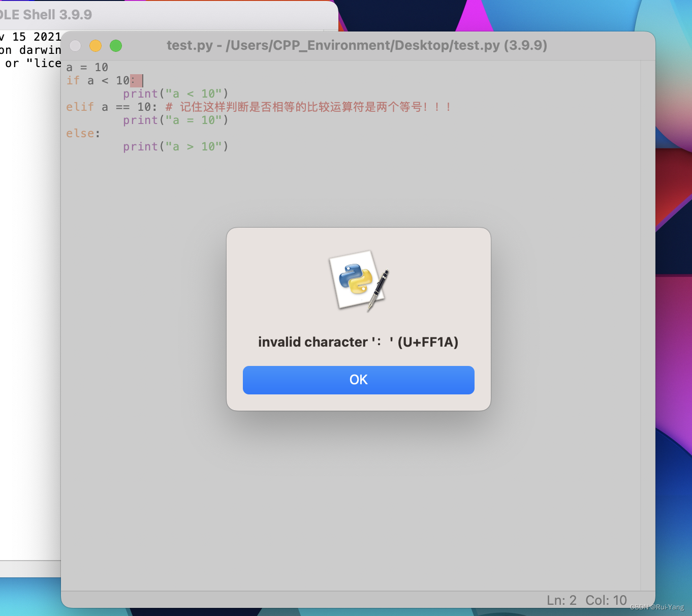Click the print("a < 10") line
The image size is (692, 616).
[175, 94]
